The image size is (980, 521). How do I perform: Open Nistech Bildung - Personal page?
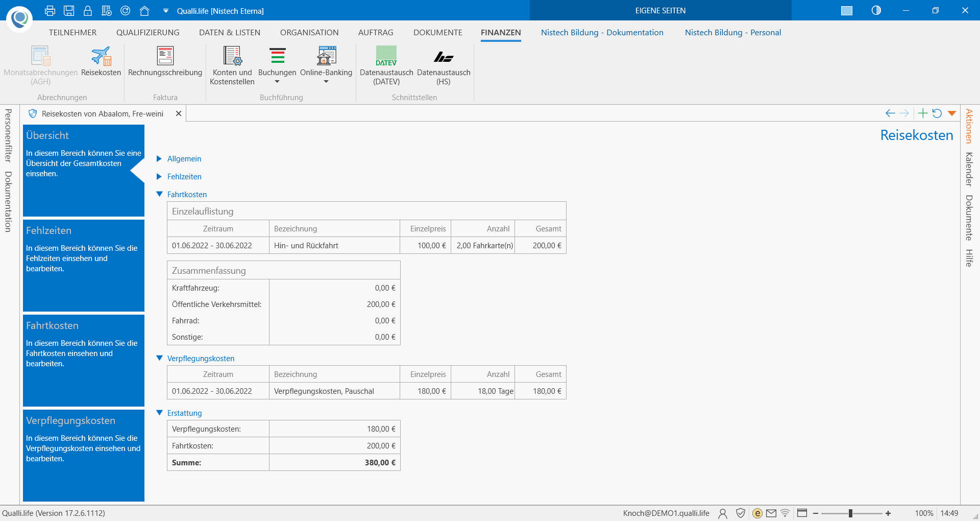733,33
